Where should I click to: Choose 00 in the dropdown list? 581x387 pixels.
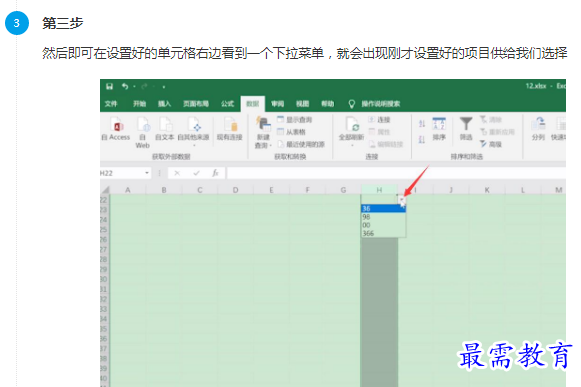(x=384, y=225)
